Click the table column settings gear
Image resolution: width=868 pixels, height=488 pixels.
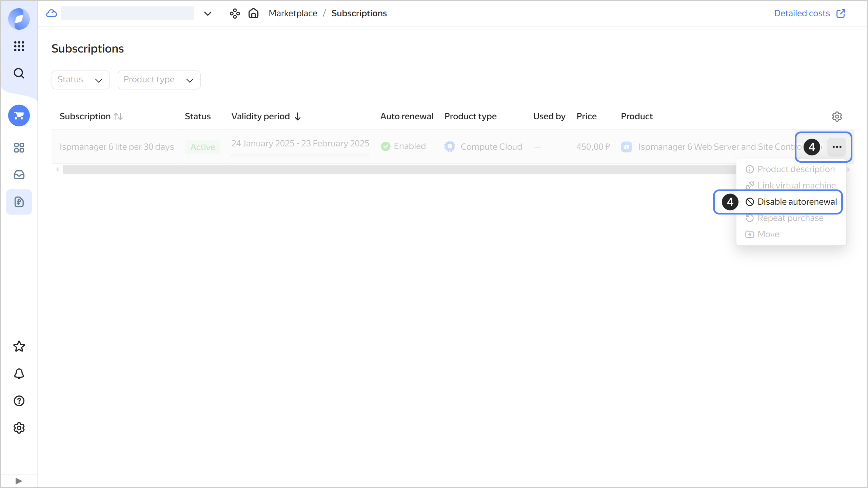click(837, 117)
